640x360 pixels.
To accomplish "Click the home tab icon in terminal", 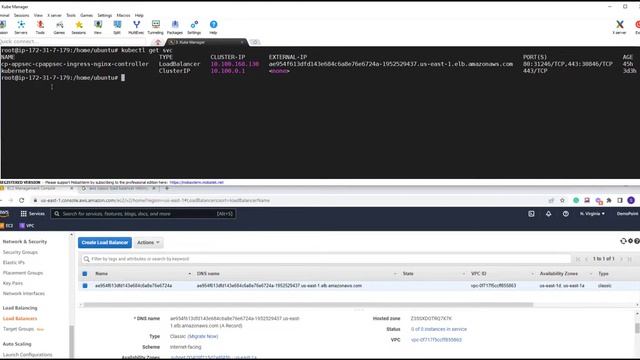I will pos(158,42).
